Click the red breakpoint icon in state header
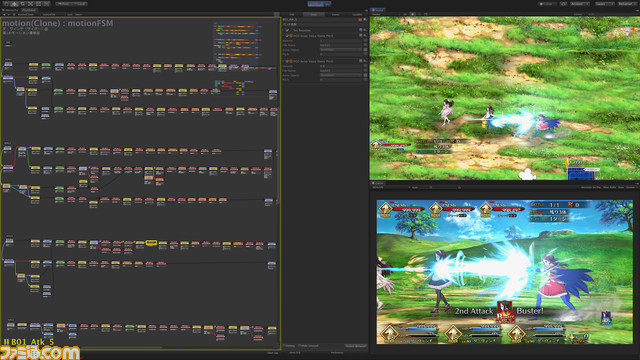The height and width of the screenshot is (360, 640). pos(360,20)
